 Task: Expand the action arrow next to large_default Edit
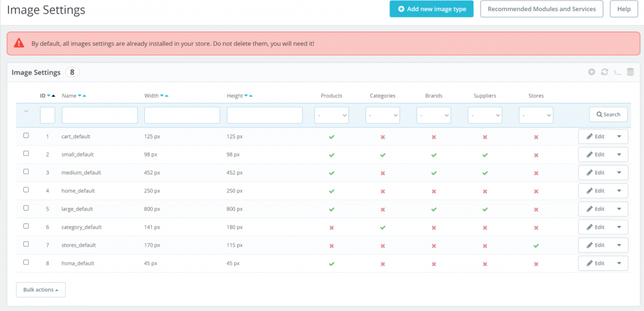620,209
